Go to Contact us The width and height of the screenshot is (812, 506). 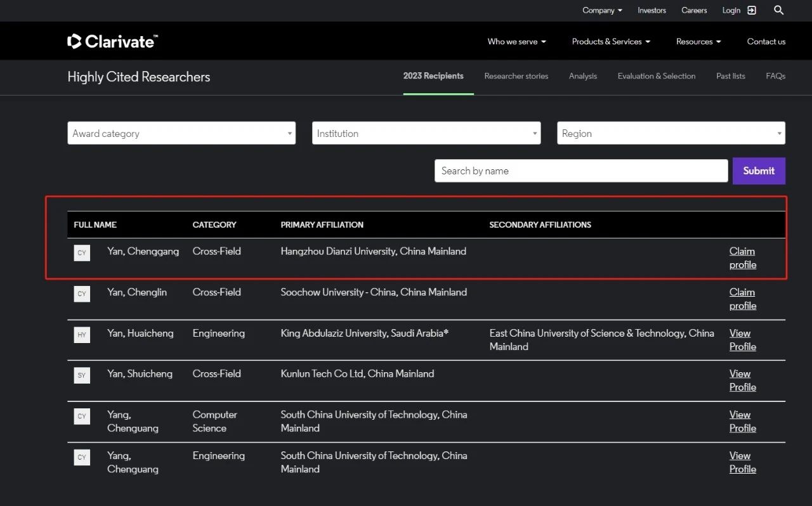pyautogui.click(x=766, y=41)
